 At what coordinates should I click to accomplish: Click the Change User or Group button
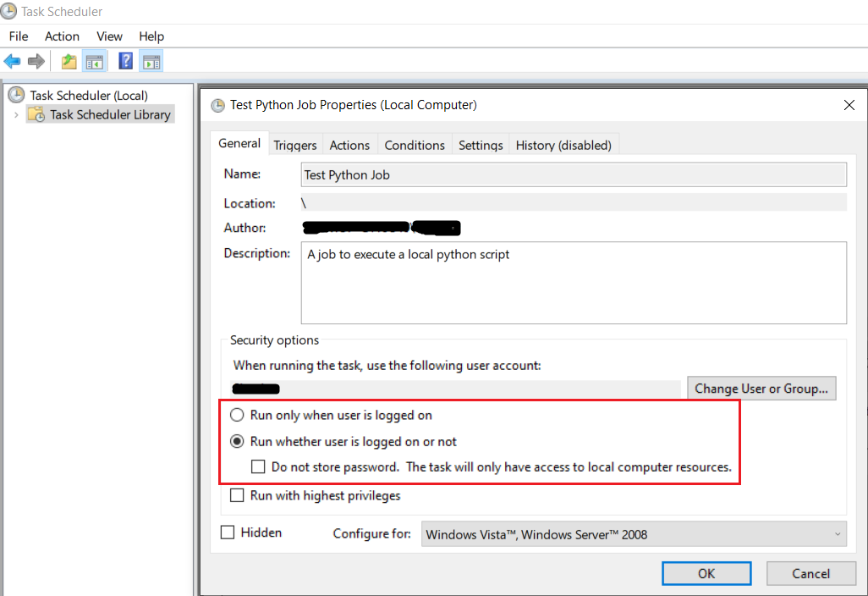click(x=761, y=388)
